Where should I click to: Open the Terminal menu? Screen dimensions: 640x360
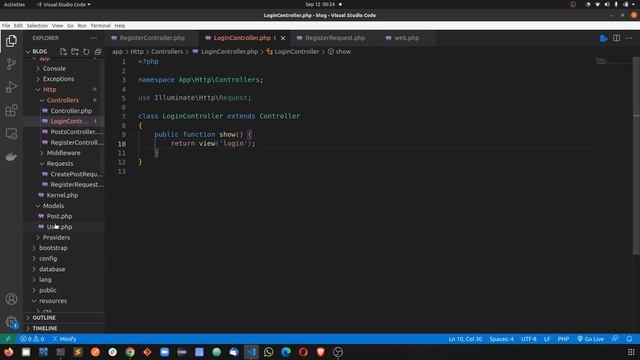pyautogui.click(x=100, y=25)
